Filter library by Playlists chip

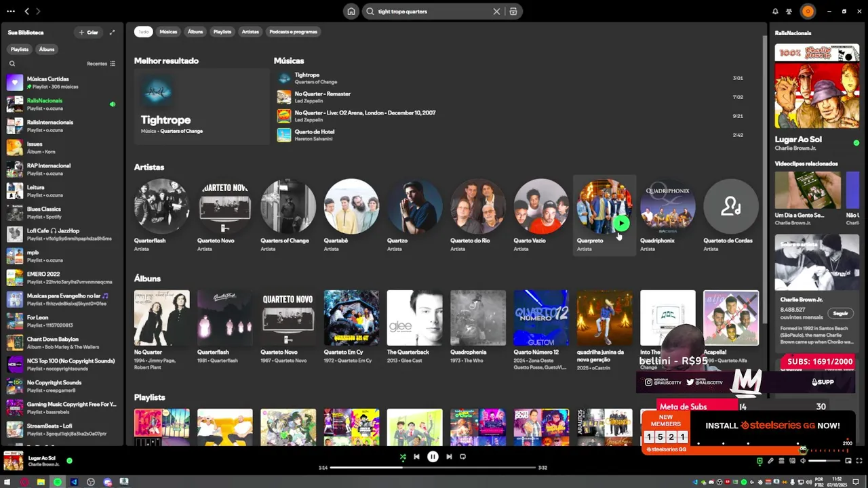pyautogui.click(x=20, y=49)
